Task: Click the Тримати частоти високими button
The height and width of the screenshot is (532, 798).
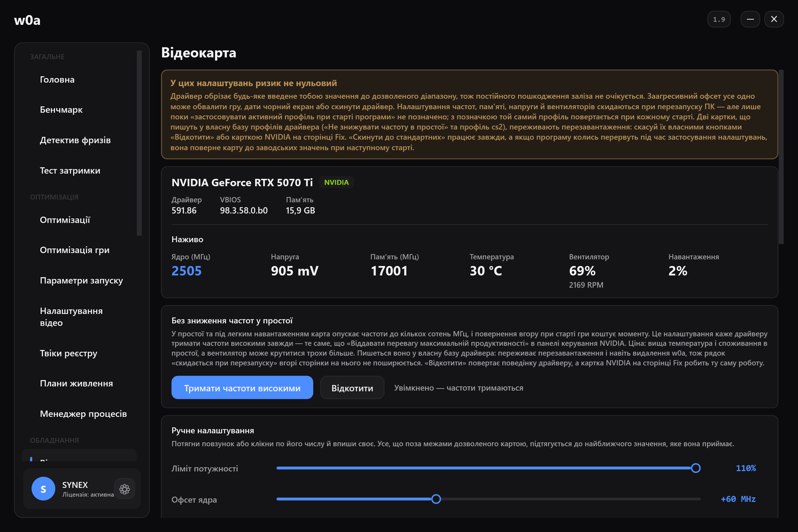Action: 242,388
